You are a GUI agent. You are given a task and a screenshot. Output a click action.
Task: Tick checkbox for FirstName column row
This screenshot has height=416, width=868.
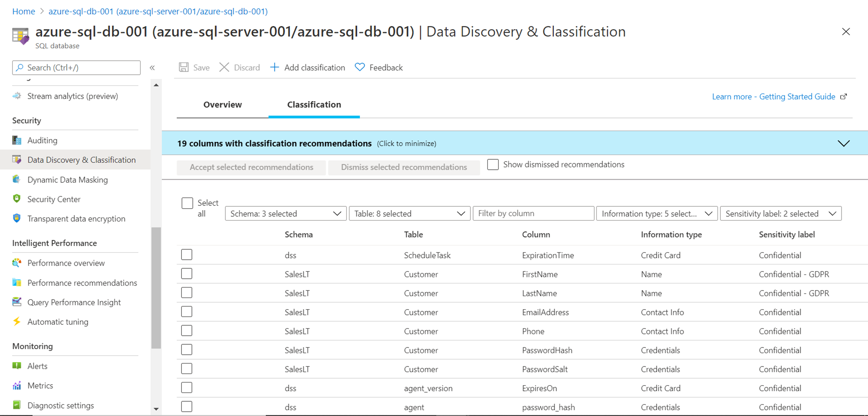(187, 274)
